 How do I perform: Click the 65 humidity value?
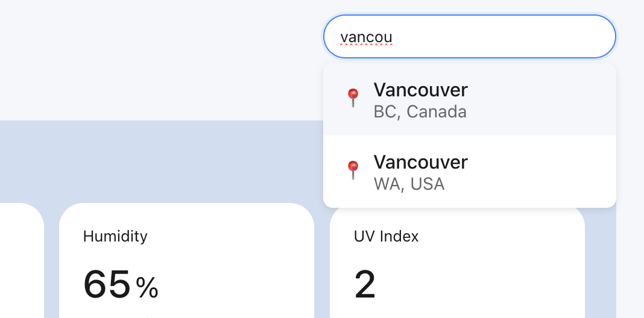coord(107,284)
